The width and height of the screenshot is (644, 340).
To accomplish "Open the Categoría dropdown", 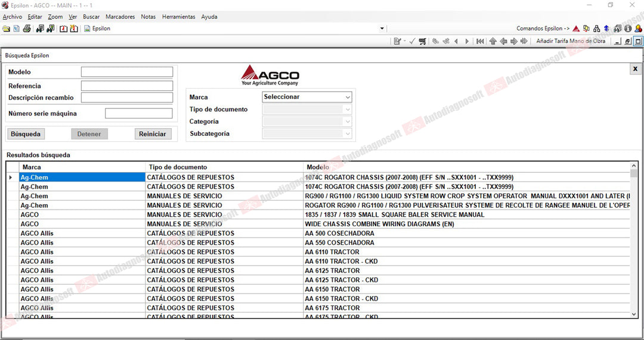I will (x=307, y=121).
